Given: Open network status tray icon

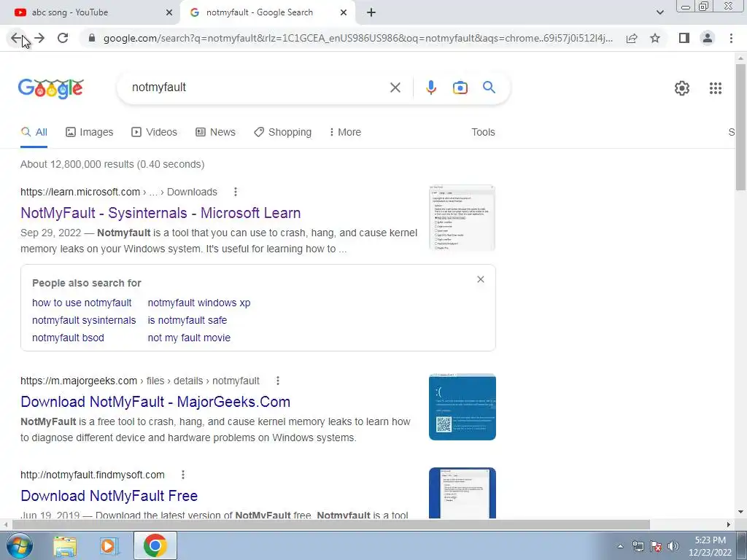Looking at the screenshot, I should tap(638, 546).
